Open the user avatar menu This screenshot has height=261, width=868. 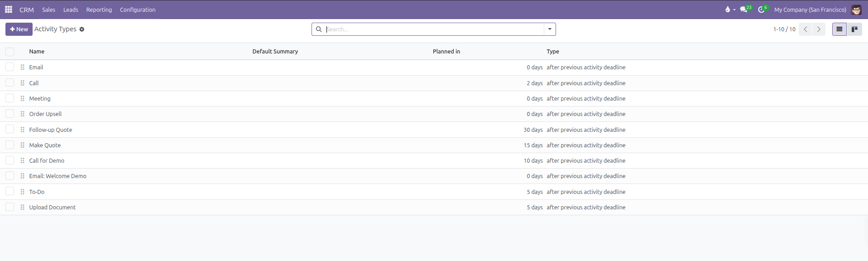tap(856, 10)
